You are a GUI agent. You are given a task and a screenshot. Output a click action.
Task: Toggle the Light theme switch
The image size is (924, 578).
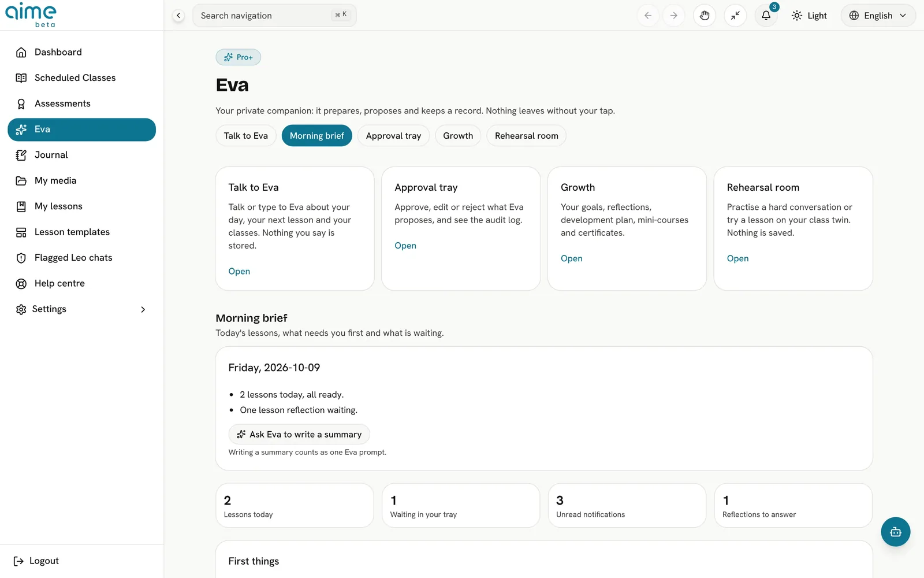809,16
